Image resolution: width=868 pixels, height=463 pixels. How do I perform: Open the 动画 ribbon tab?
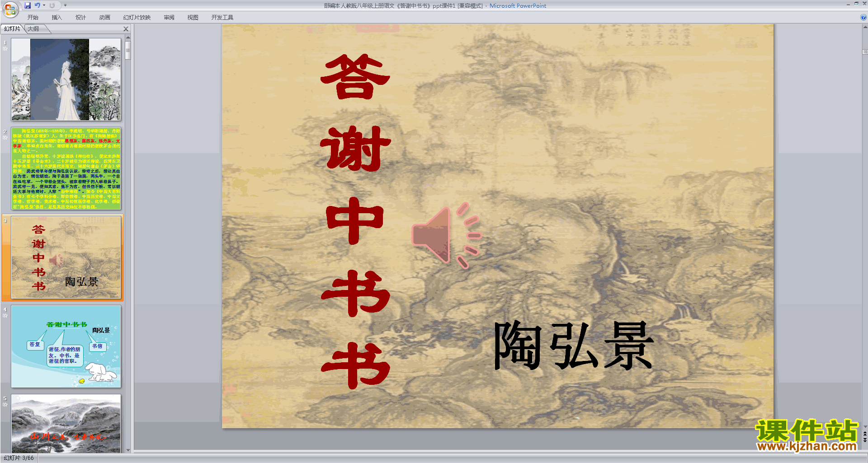(x=105, y=18)
